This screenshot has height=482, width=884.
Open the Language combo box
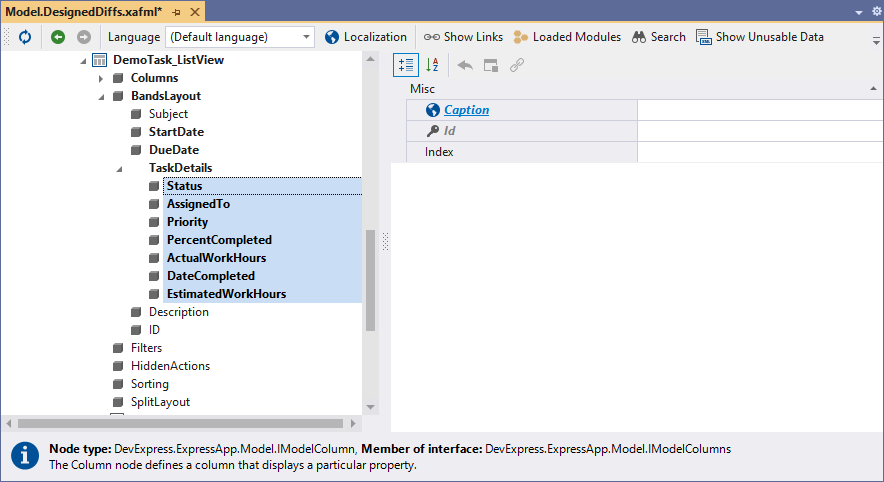point(240,37)
